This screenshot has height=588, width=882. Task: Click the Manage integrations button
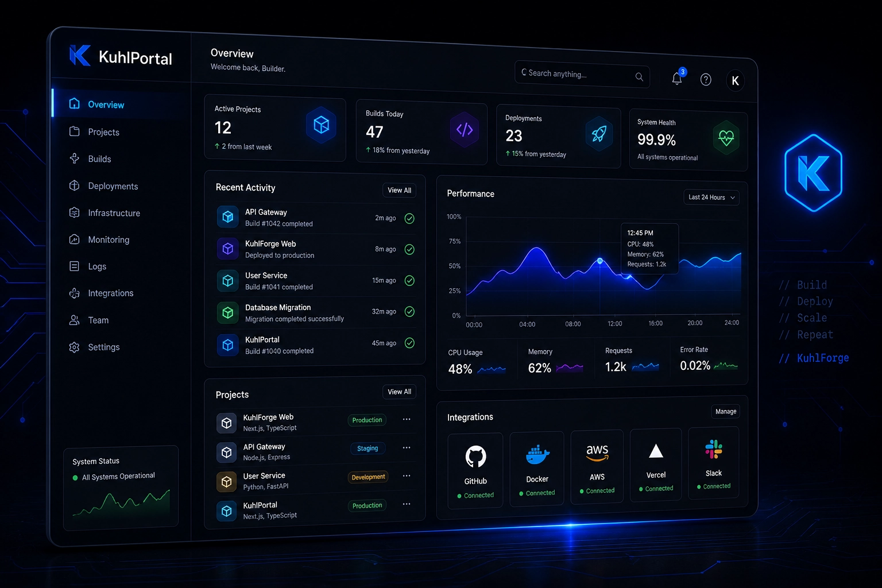pos(726,411)
